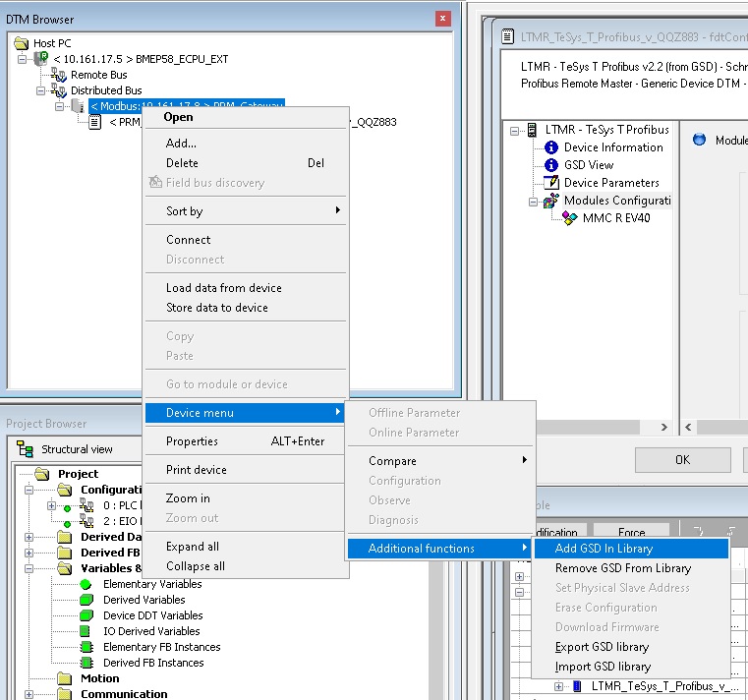748x700 pixels.
Task: Click the Force button
Action: [x=631, y=531]
